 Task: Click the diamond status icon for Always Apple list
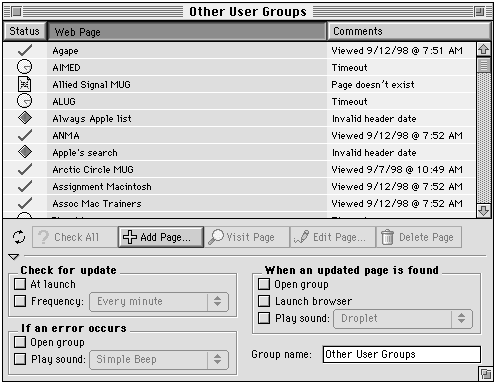coord(25,118)
